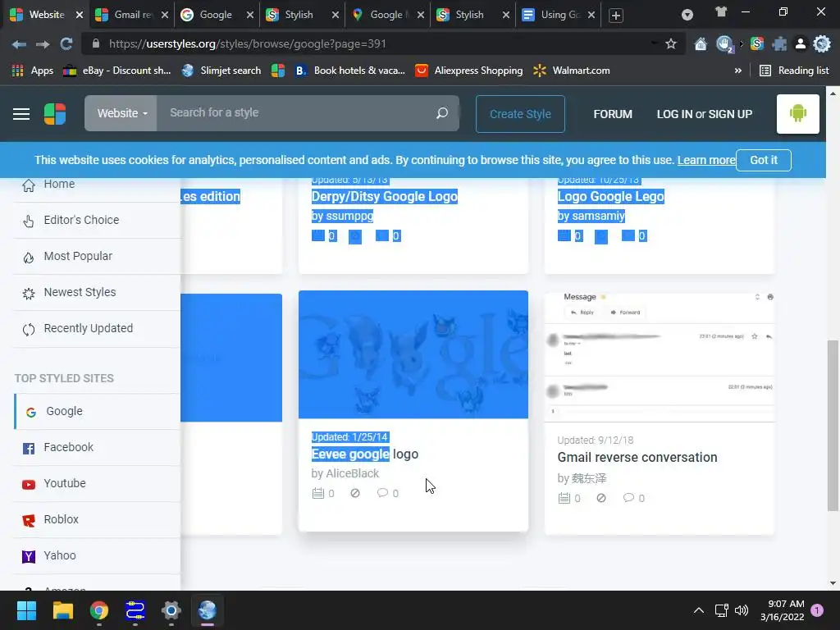Open the Stylish extension icon in toolbar
Viewport: 840px width, 630px height.
757,44
